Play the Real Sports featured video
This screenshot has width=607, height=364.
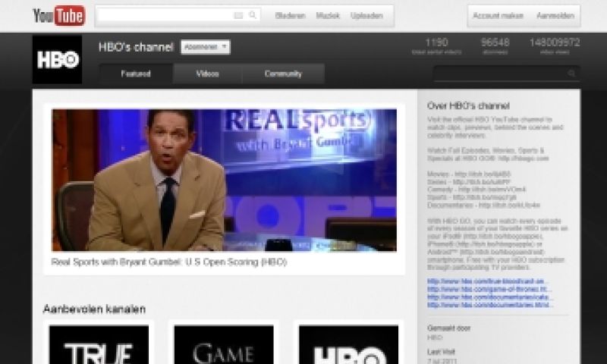[224, 180]
